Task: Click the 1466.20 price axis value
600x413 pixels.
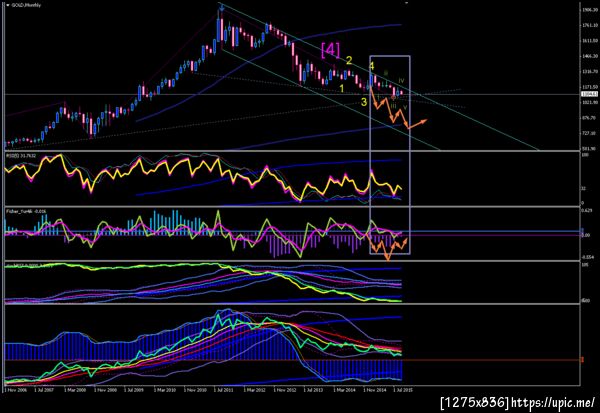Action: pyautogui.click(x=590, y=56)
